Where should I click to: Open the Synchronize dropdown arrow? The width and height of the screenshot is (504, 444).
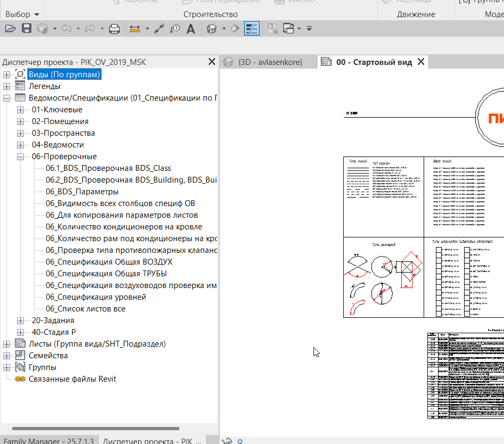pos(55,29)
